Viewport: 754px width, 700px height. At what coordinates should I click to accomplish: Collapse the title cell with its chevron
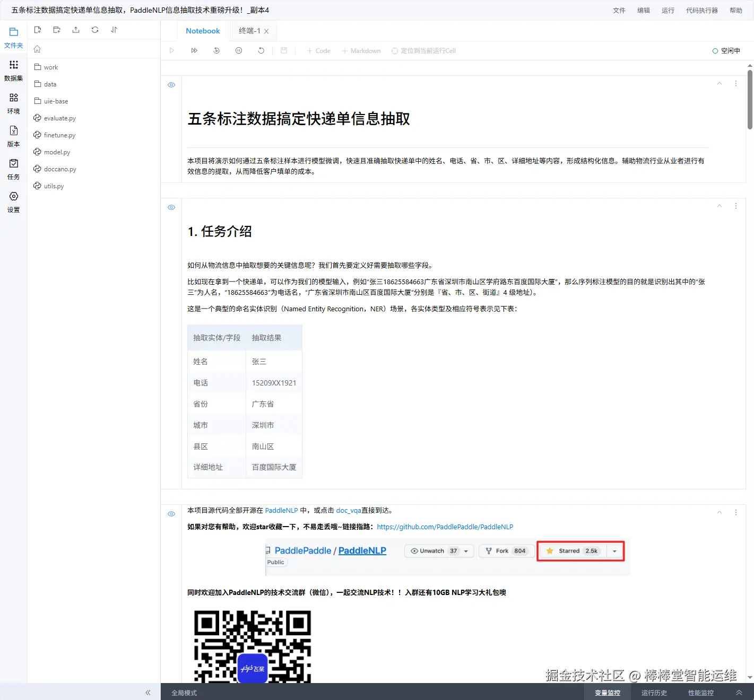(x=720, y=83)
